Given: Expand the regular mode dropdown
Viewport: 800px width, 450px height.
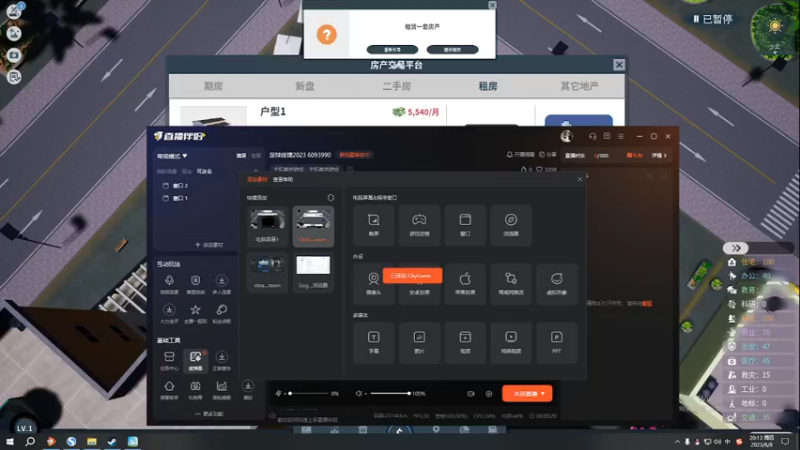Looking at the screenshot, I should click(172, 156).
